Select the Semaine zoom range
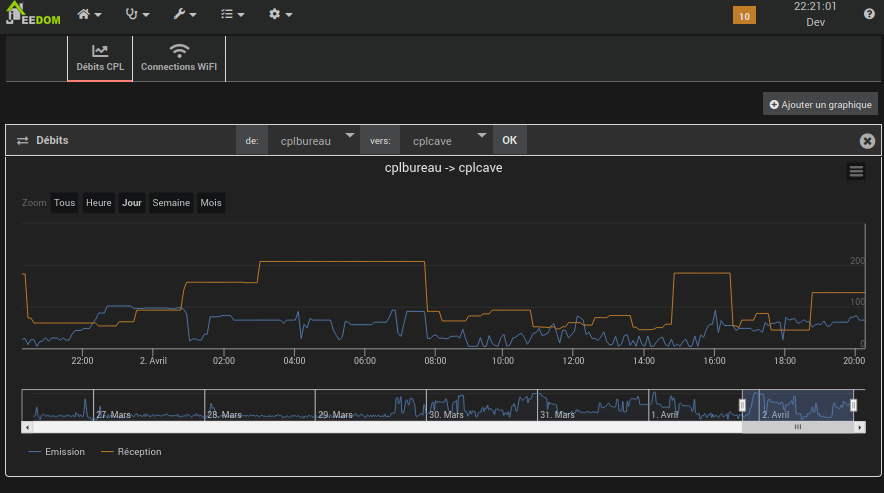Screen dimensions: 884x493 pyautogui.click(x=171, y=203)
